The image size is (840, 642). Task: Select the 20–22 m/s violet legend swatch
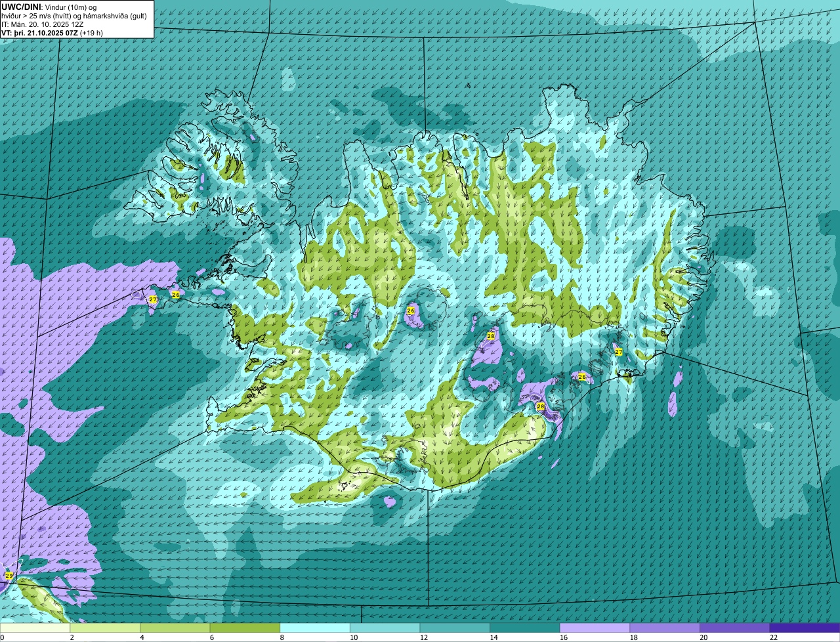pos(734,628)
